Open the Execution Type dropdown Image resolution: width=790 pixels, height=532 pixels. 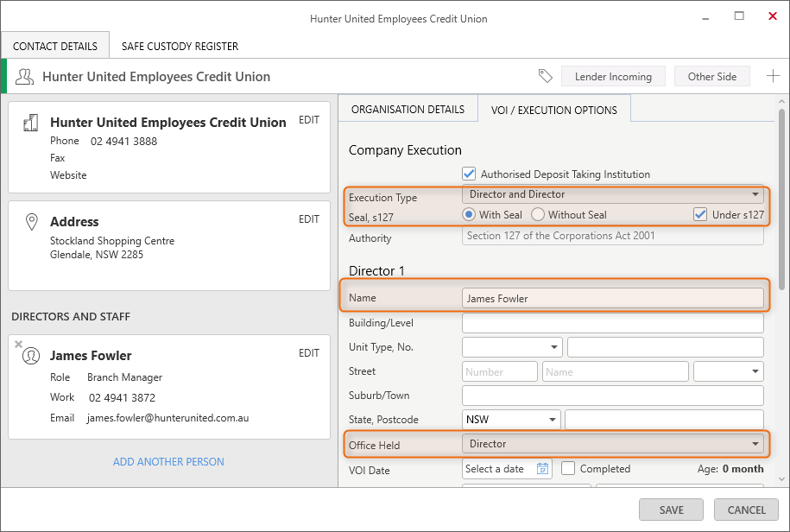pos(613,194)
